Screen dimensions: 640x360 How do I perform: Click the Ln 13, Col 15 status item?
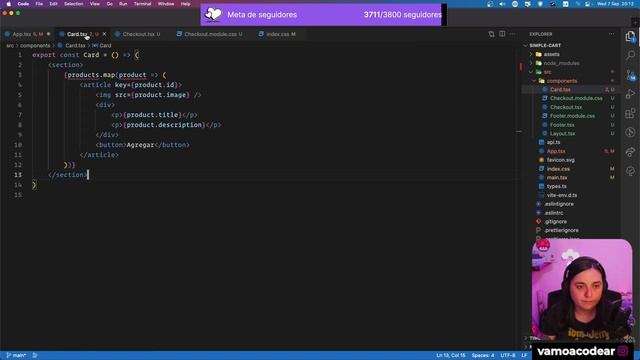tap(451, 356)
